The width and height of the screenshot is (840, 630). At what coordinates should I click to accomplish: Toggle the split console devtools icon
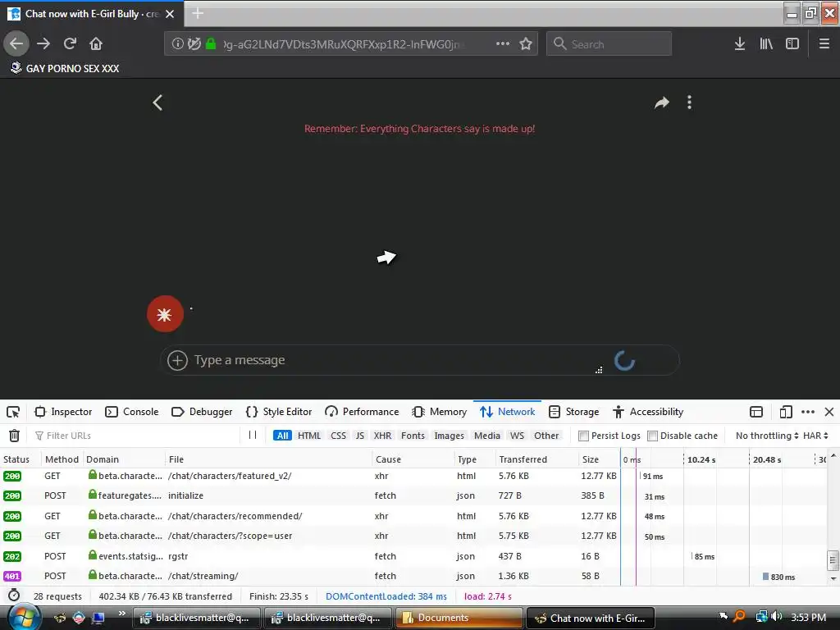coord(756,412)
